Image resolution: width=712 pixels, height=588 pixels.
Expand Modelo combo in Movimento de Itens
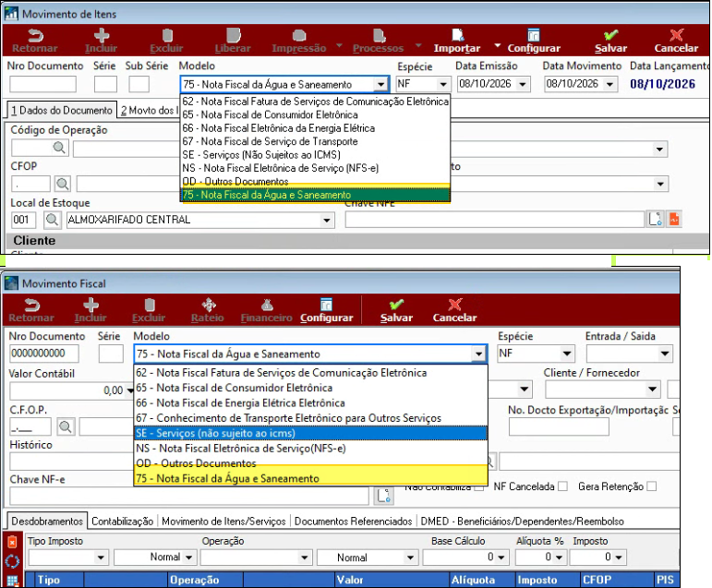tap(380, 84)
